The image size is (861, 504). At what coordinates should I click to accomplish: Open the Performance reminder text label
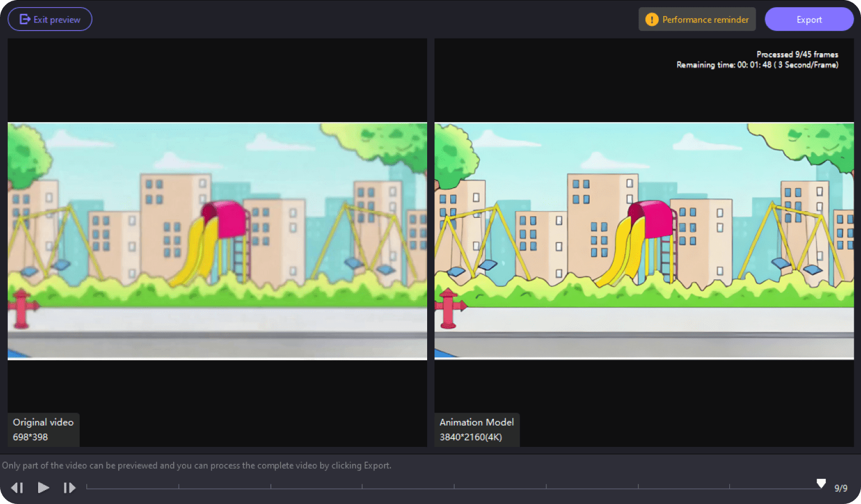click(x=705, y=20)
